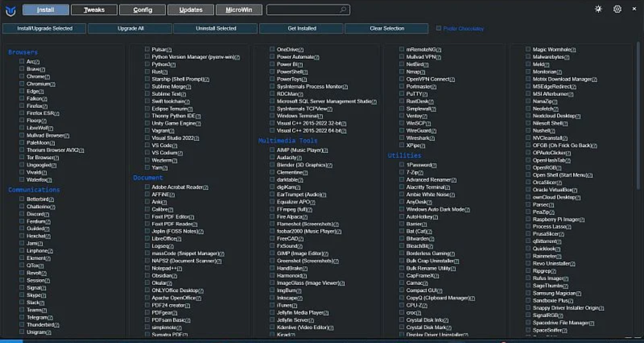Go to the Config tab
The height and width of the screenshot is (343, 644).
click(143, 10)
